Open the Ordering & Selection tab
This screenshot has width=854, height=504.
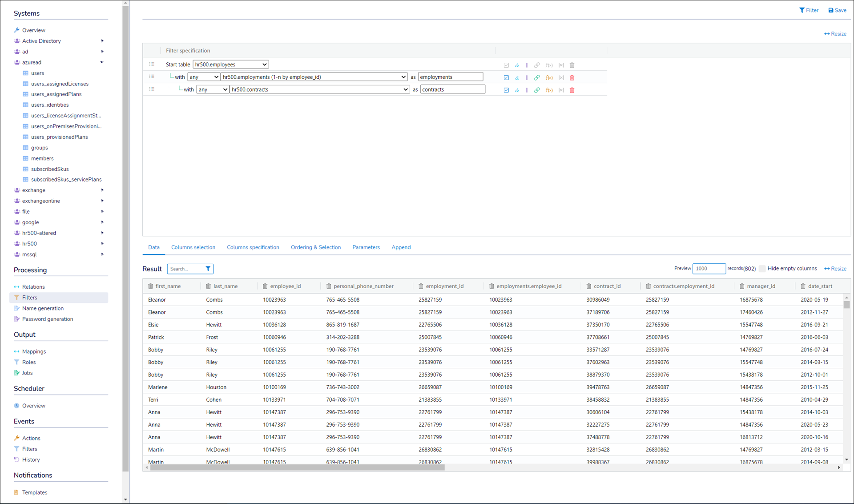click(315, 247)
